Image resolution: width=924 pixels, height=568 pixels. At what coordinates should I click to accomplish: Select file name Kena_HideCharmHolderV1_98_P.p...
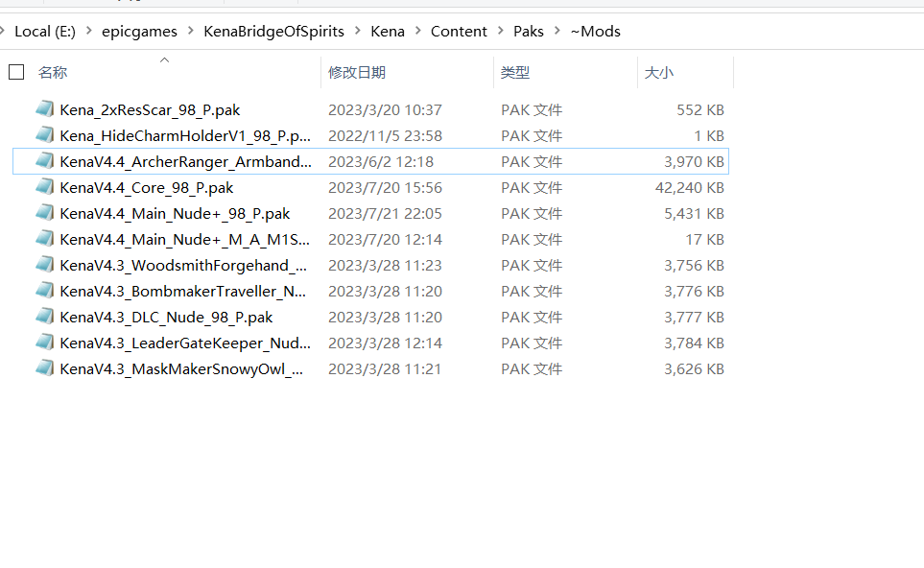pos(185,136)
